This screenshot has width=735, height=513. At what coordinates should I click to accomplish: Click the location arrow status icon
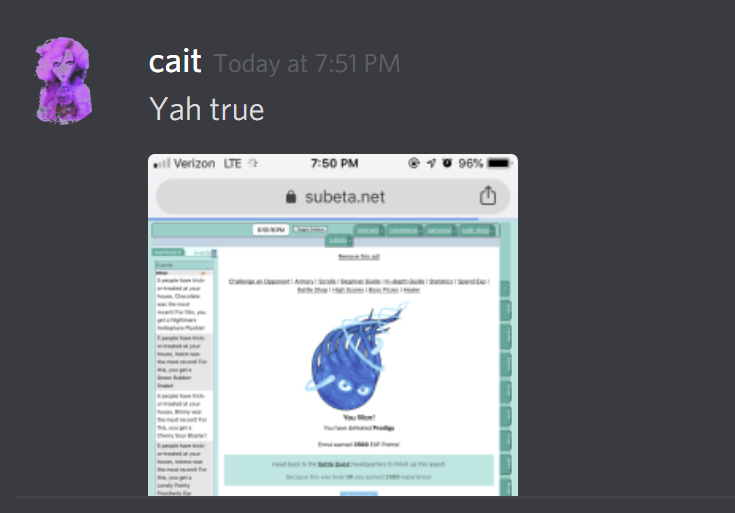[431, 163]
